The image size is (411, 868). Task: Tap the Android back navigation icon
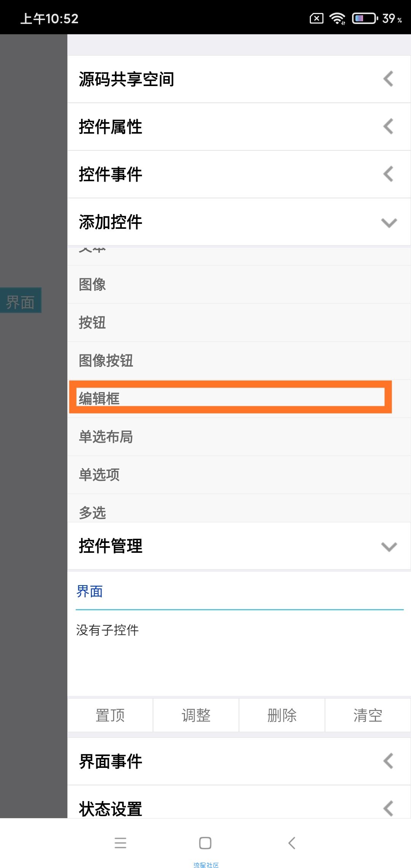click(x=292, y=843)
